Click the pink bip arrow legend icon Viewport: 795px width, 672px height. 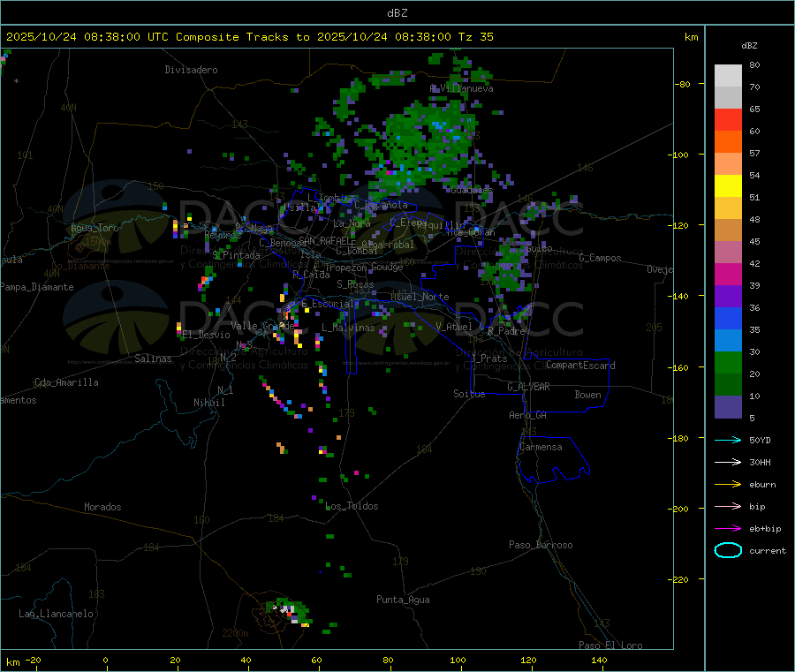point(728,506)
